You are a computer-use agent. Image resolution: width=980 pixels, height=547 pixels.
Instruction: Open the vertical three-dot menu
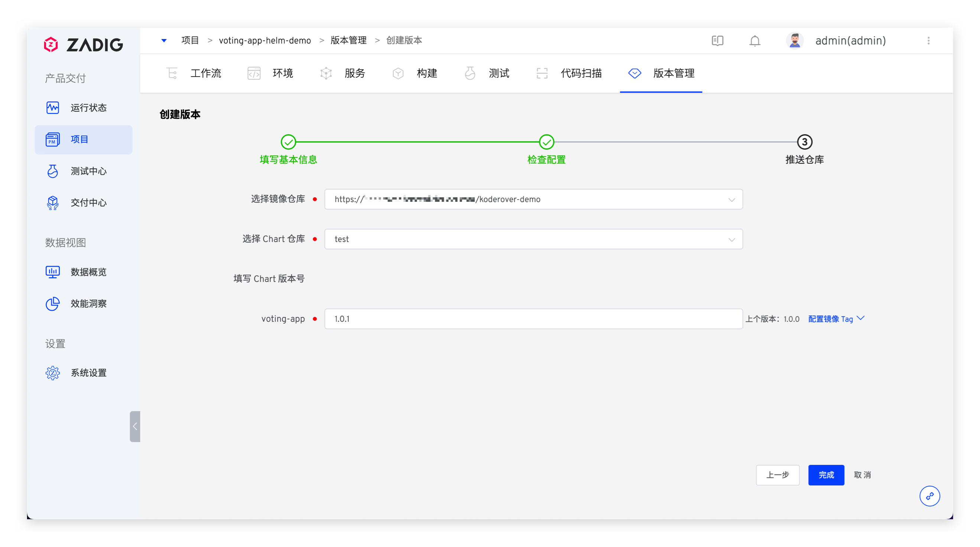928,41
